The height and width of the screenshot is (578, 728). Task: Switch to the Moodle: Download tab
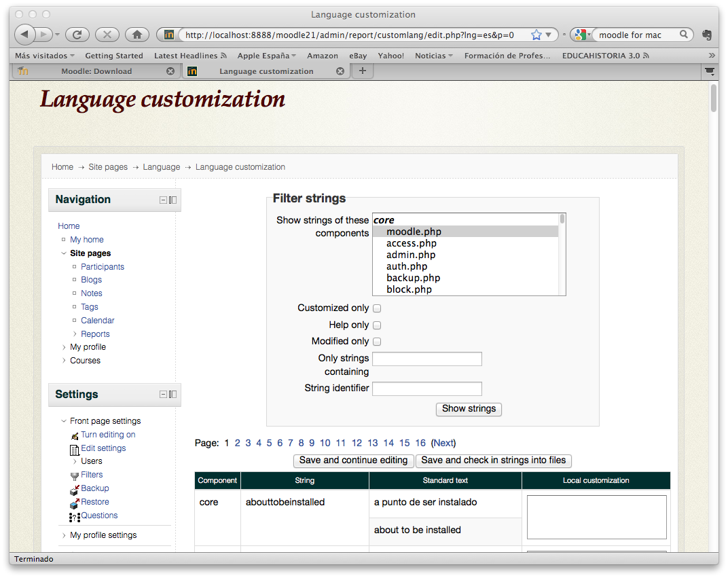pyautogui.click(x=96, y=71)
